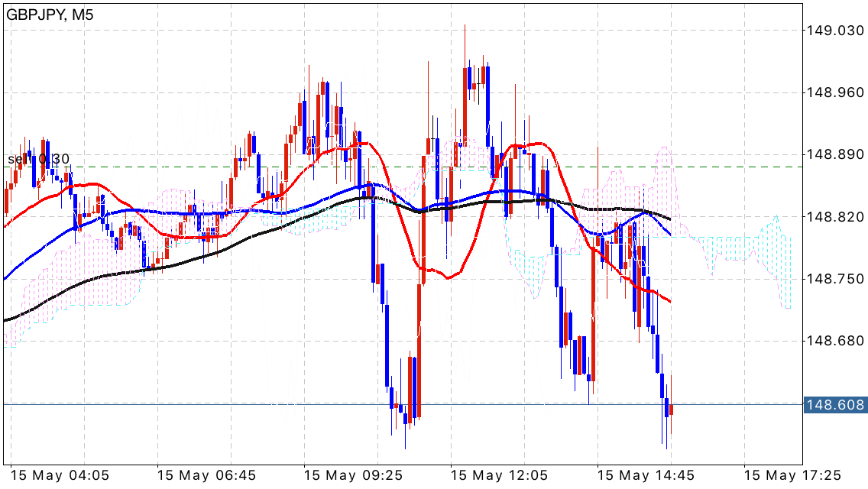Click the 15 May 06:45 time label

pyautogui.click(x=206, y=475)
